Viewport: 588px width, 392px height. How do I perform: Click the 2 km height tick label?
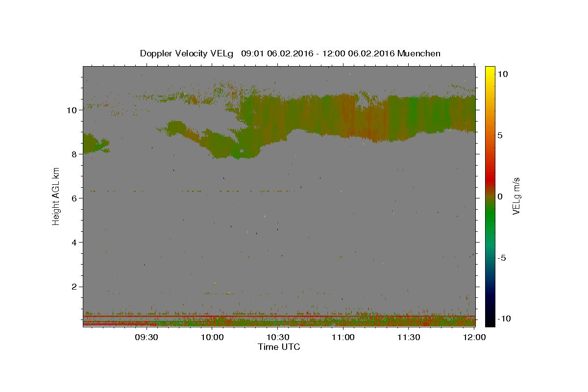pyautogui.click(x=74, y=286)
